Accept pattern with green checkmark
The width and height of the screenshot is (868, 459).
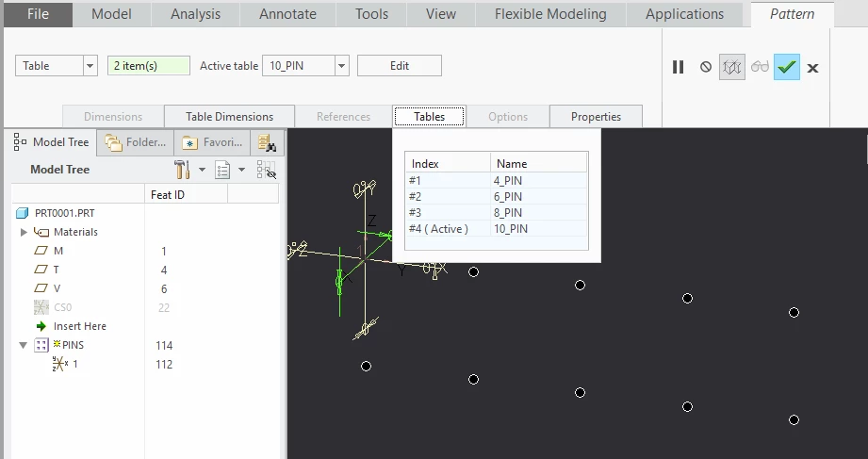787,68
